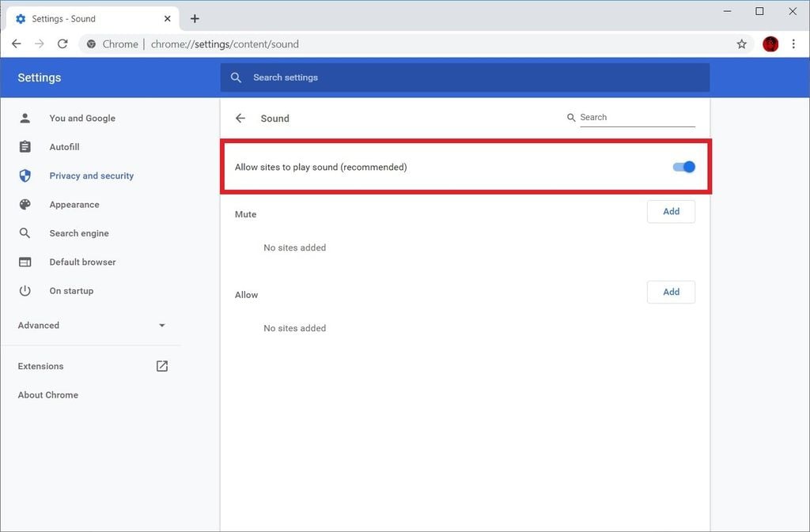Add a site to Allow list
The image size is (810, 532).
pyautogui.click(x=671, y=292)
